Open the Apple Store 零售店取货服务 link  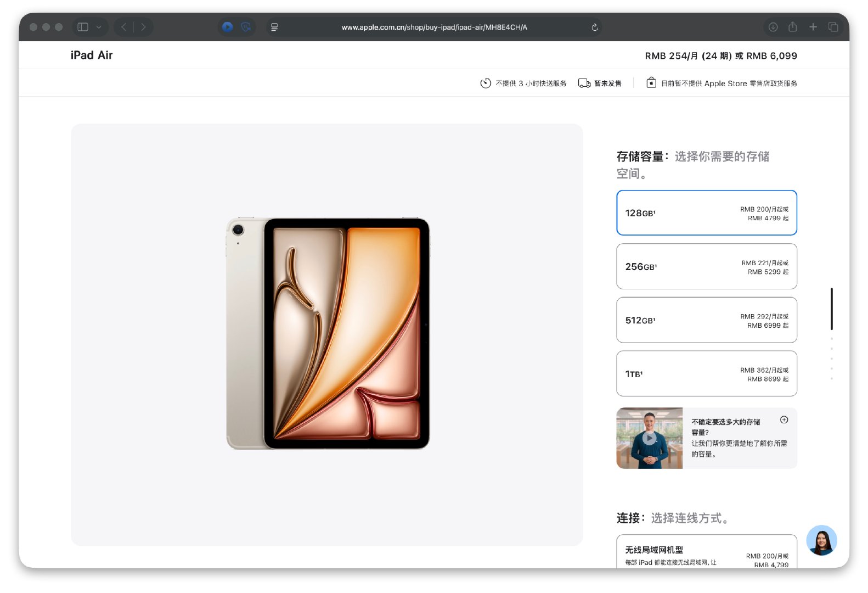coord(729,83)
